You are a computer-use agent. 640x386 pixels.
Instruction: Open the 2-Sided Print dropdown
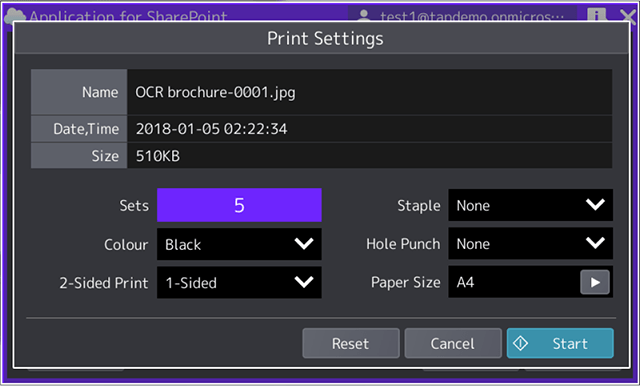click(x=239, y=282)
